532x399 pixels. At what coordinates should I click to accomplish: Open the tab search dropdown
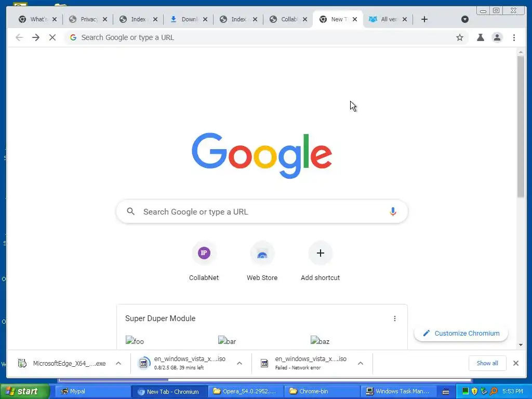pos(465,19)
